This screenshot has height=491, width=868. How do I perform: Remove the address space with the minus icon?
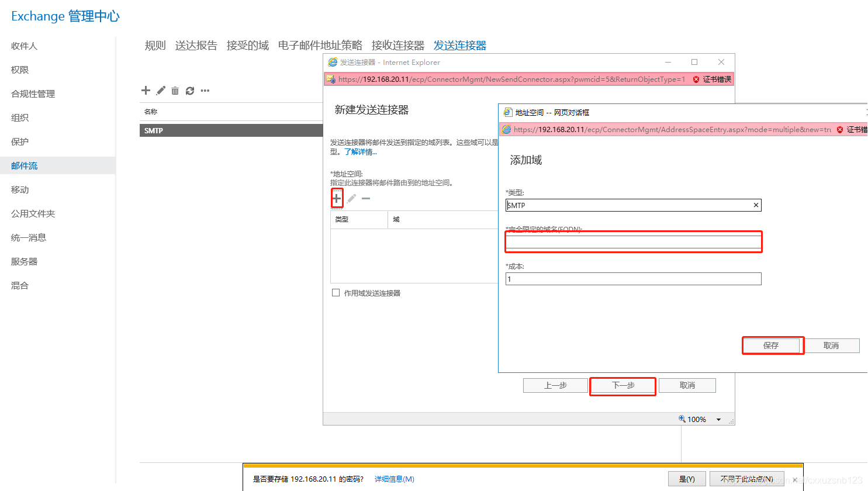pyautogui.click(x=366, y=199)
